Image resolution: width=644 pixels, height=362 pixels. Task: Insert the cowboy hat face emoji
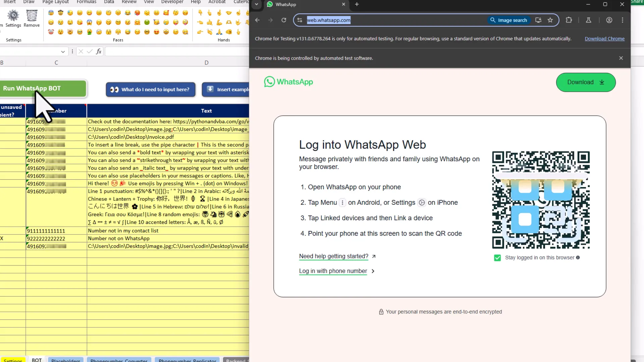tap(61, 13)
